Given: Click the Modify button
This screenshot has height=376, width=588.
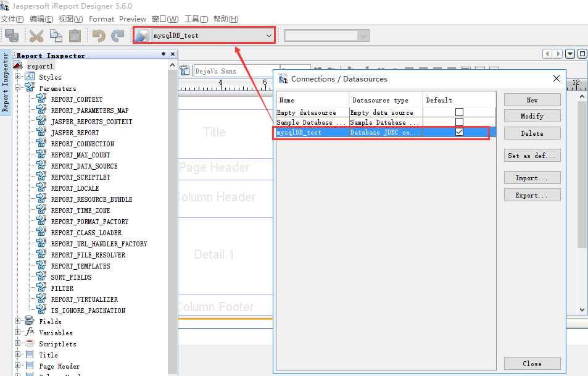Looking at the screenshot, I should coord(532,116).
